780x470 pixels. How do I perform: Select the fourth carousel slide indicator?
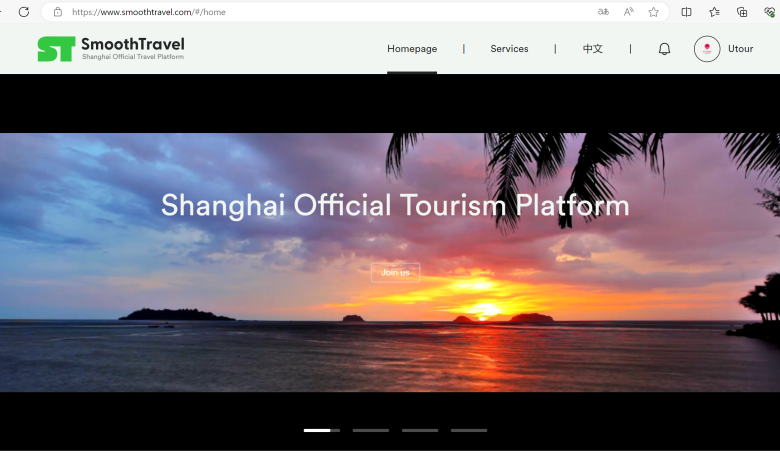coord(469,430)
